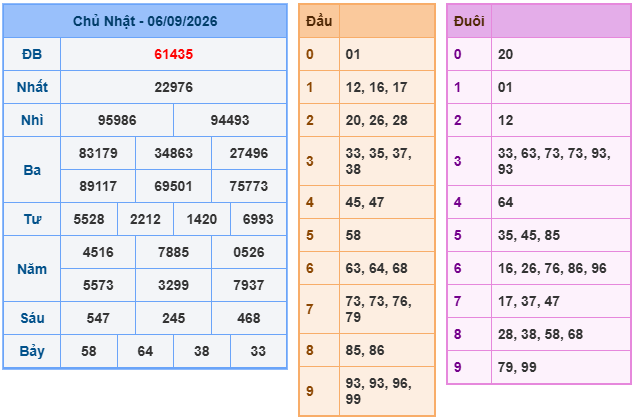
Task: Select fifth prize number 7937
Action: (x=249, y=285)
